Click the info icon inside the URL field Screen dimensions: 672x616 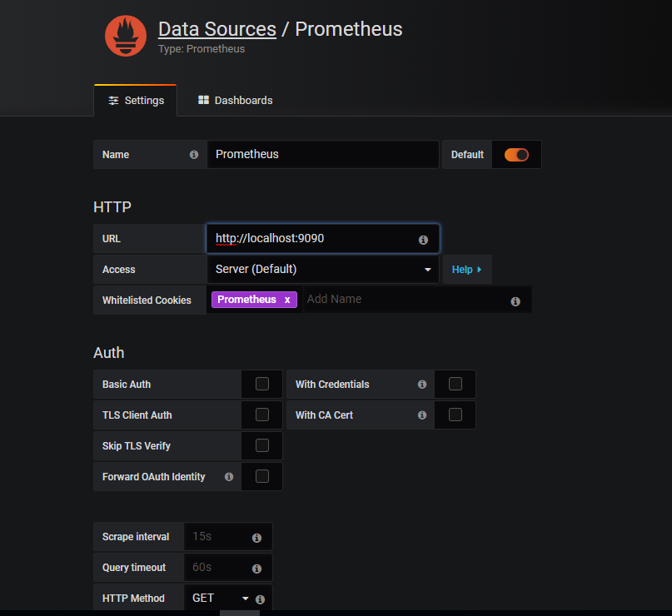pos(423,240)
